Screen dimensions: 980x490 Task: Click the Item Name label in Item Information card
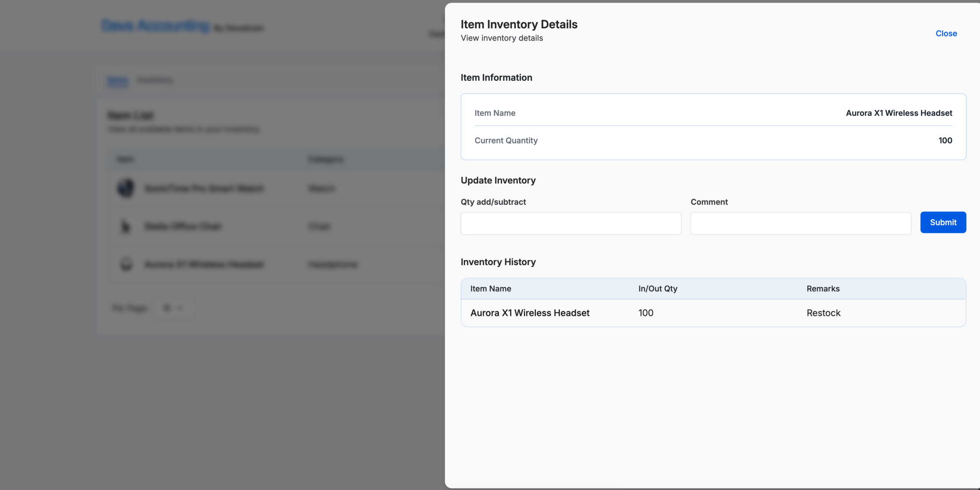[495, 113]
